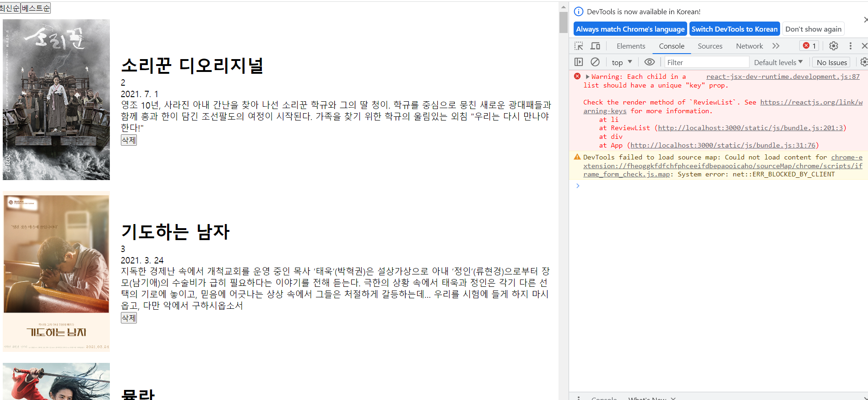Open the App bundle.js:31:76 link
Screen dimensions: 868x400
[723, 145]
